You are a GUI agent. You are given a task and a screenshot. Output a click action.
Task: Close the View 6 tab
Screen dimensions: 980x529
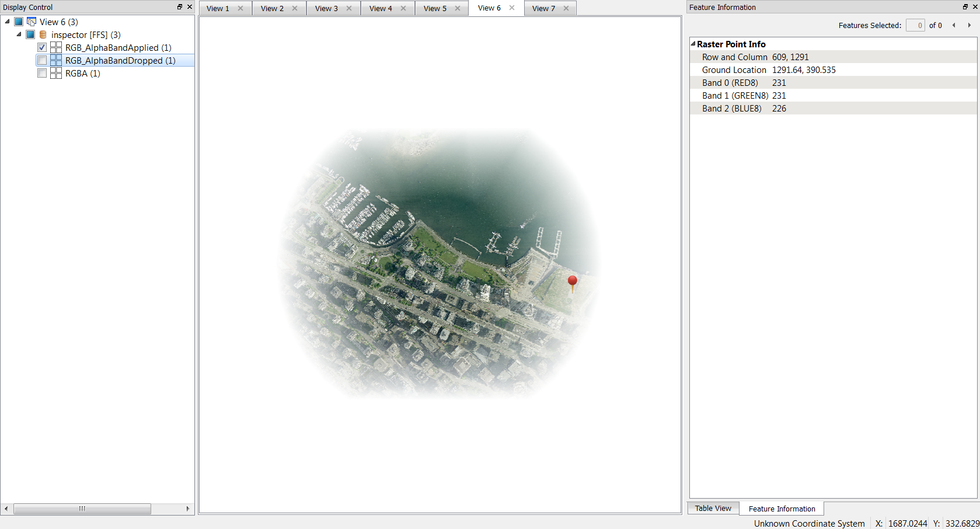(x=512, y=8)
